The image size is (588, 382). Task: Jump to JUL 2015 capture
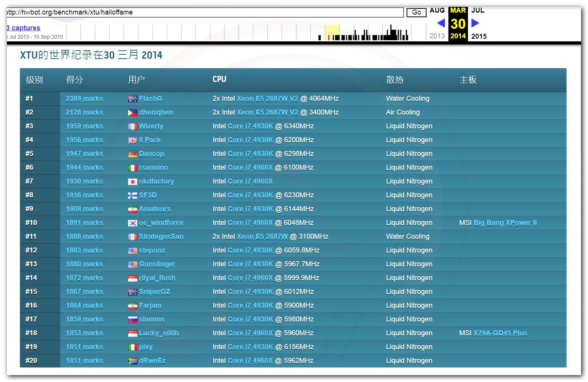478,10
